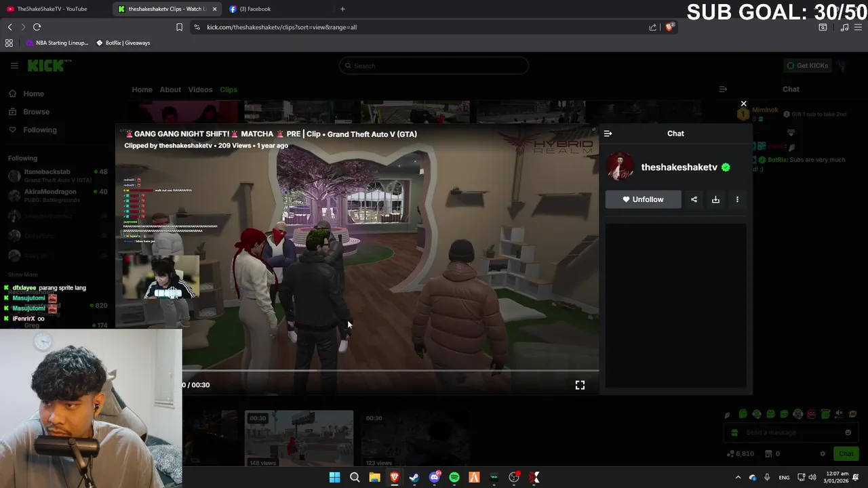
Task: Open Brave Shields icon
Action: pos(669,27)
